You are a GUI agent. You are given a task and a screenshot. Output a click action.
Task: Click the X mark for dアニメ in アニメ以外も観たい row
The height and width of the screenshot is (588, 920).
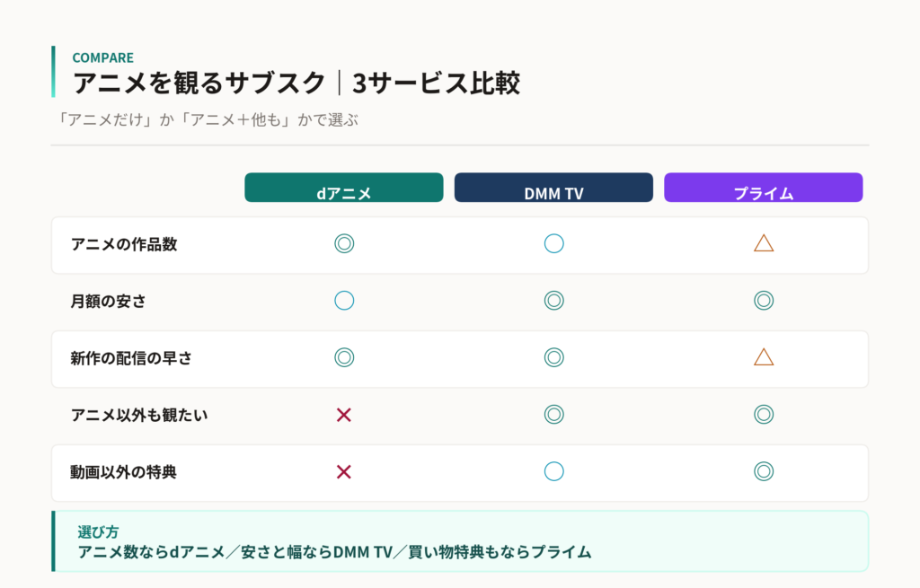(344, 415)
